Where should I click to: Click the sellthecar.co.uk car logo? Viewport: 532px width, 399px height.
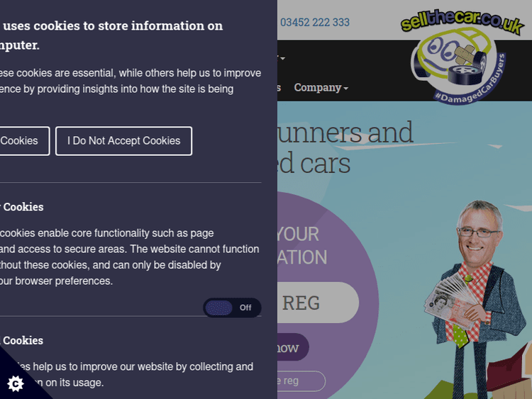pos(461,55)
